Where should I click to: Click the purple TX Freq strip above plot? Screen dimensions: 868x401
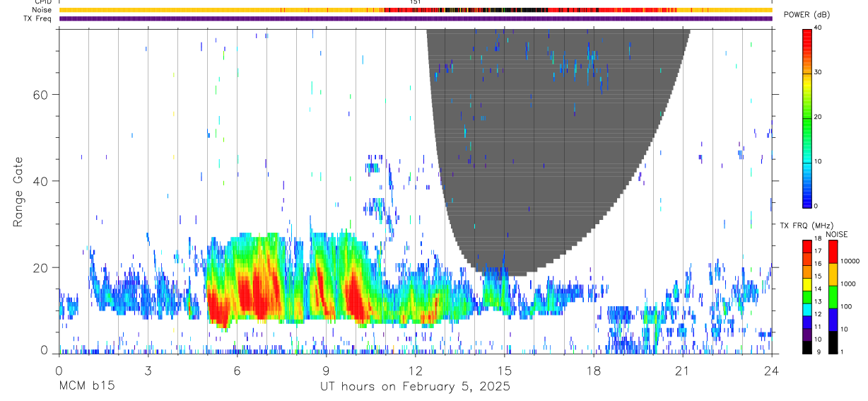pyautogui.click(x=416, y=18)
